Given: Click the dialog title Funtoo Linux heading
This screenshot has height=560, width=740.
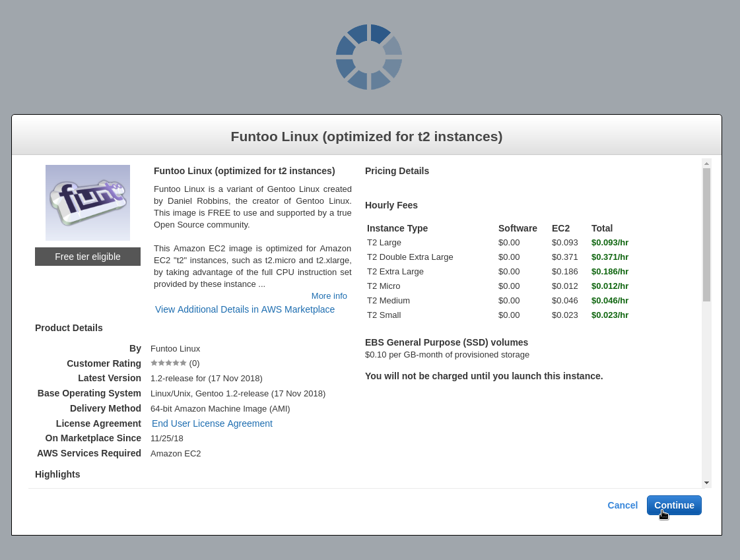Looking at the screenshot, I should [x=366, y=137].
